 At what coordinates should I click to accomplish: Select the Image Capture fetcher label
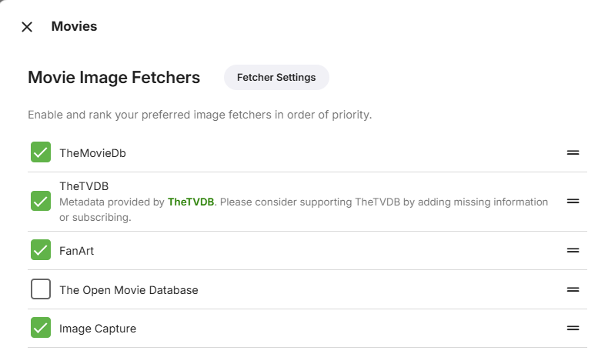click(x=98, y=329)
